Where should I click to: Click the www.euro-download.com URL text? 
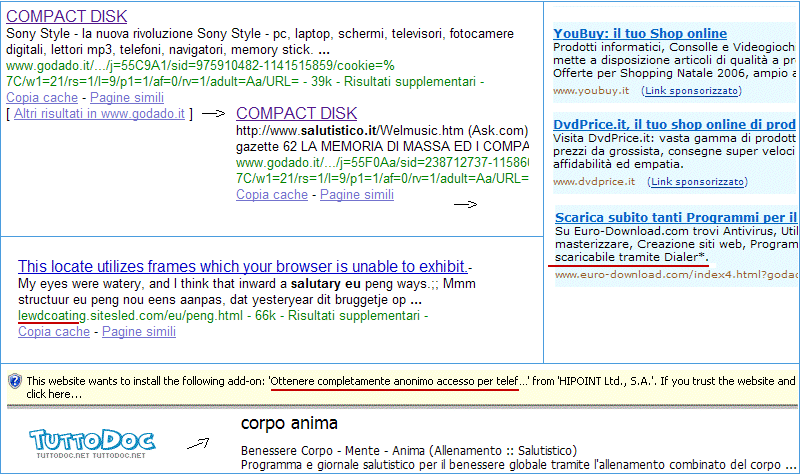[x=676, y=275]
